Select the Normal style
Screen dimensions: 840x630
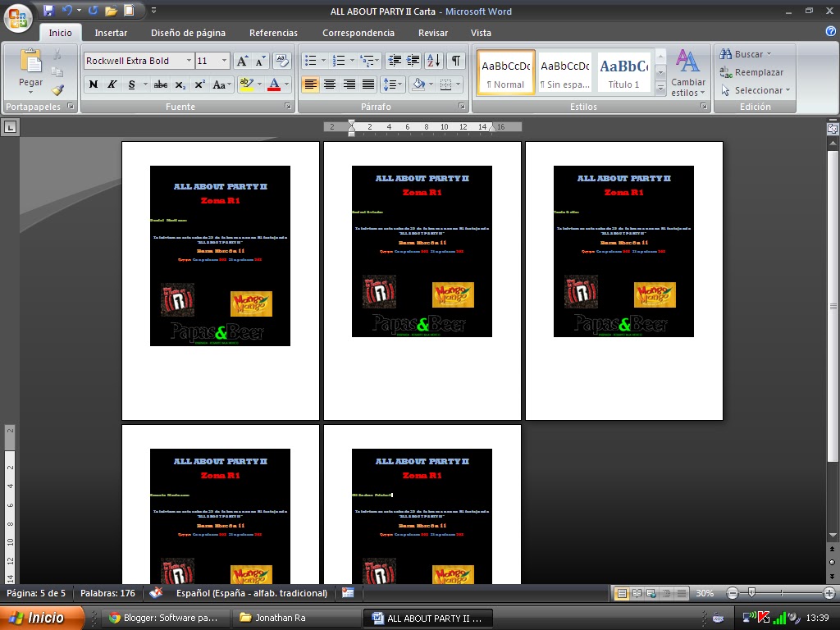point(505,72)
